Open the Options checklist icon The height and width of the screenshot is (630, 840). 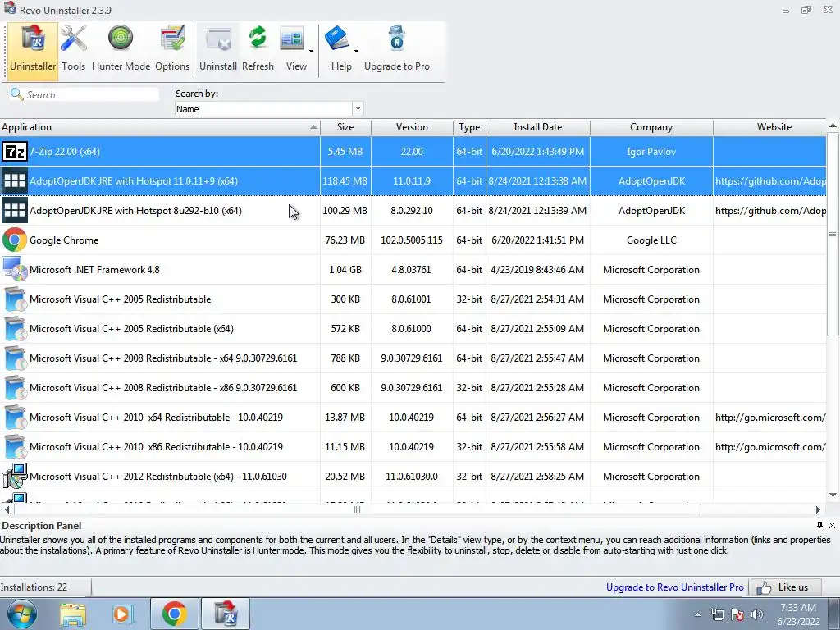point(172,39)
